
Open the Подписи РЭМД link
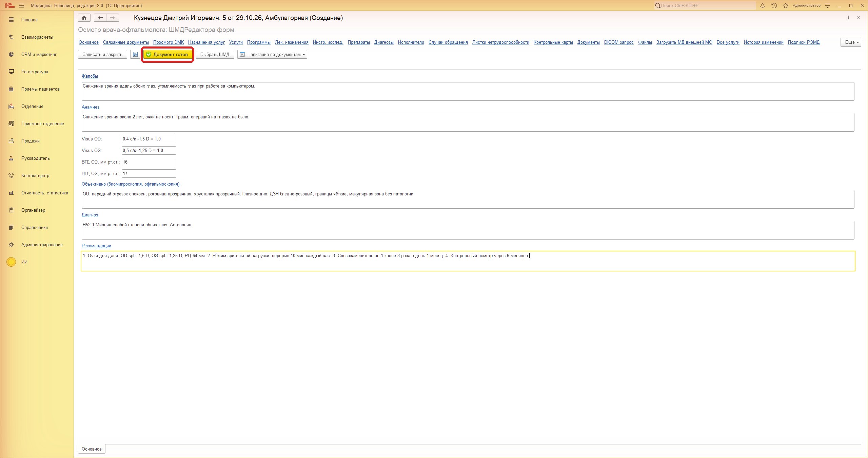point(804,42)
